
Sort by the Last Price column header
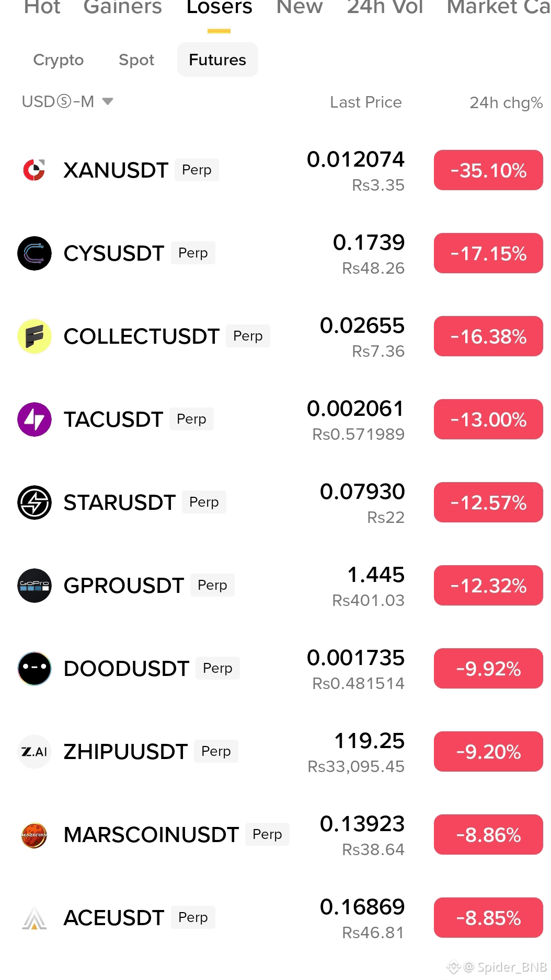tap(366, 102)
